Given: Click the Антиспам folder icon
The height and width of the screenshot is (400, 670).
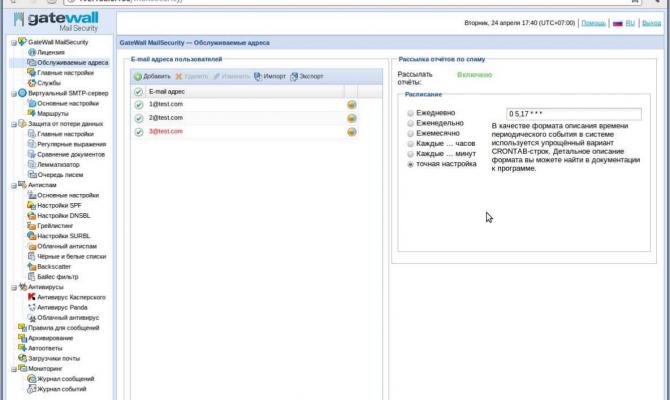Looking at the screenshot, I should pyautogui.click(x=23, y=185).
